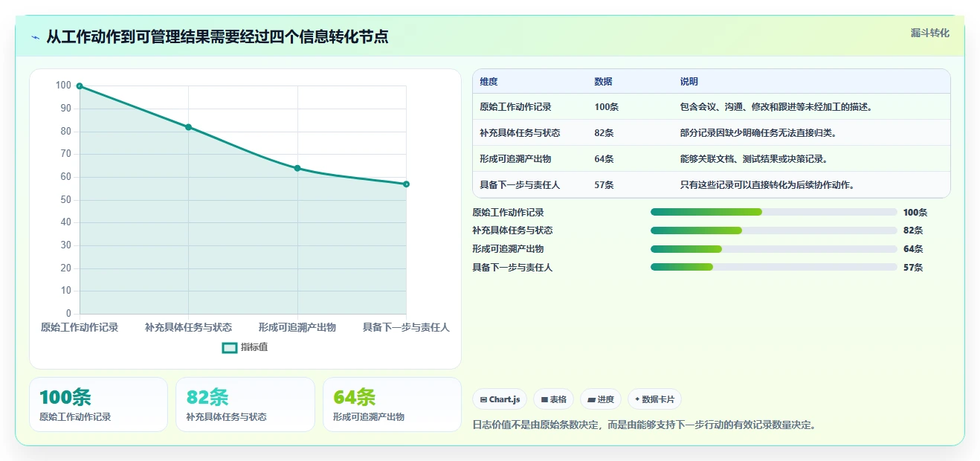980x461 pixels.
Task: Click the 形成可追溯产出物 table cell
Action: [x=515, y=159]
